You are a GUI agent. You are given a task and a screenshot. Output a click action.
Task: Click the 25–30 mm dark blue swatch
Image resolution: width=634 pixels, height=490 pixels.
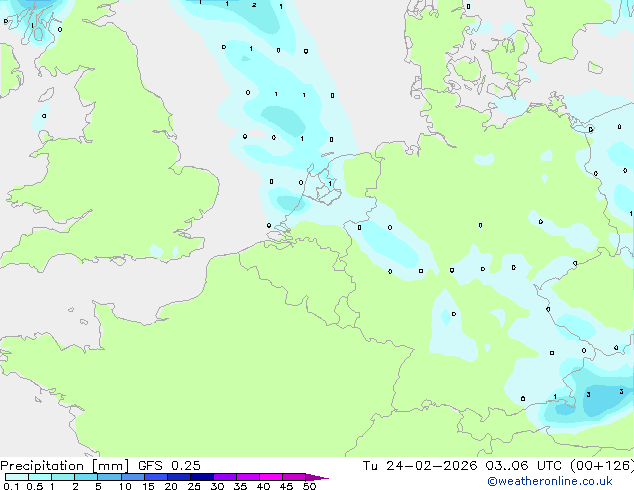202,477
